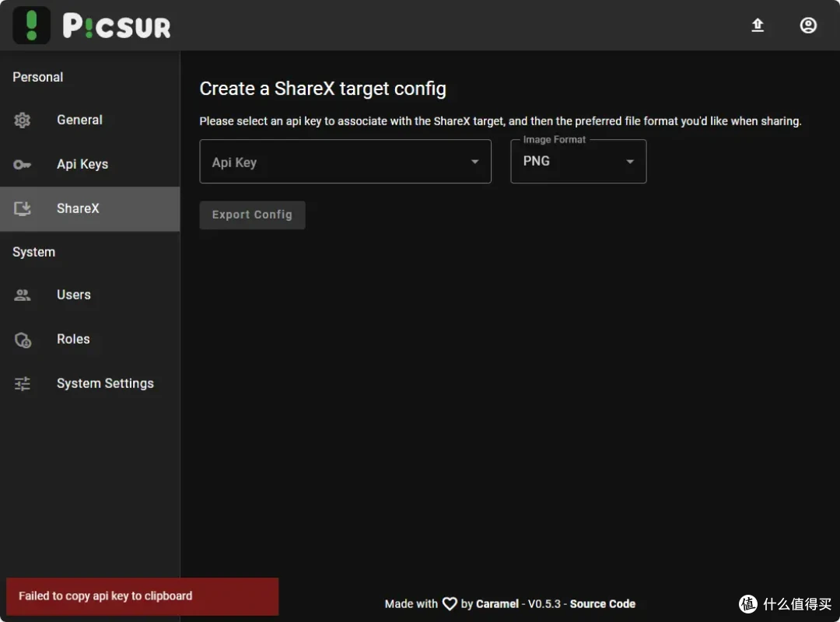This screenshot has height=622, width=840.
Task: Open the Roles page
Action: pyautogui.click(x=90, y=339)
